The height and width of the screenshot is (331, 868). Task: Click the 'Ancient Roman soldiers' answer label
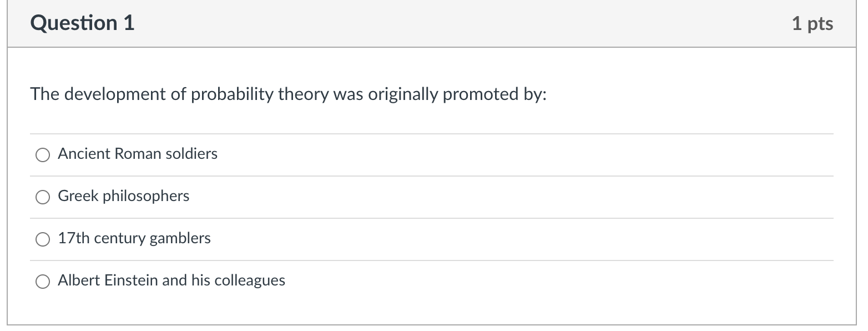[137, 154]
